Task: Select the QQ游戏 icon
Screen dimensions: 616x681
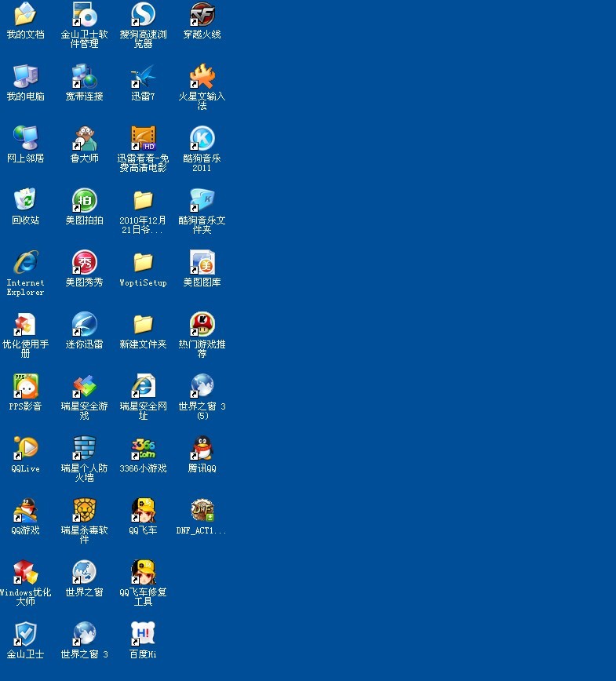Action: (x=25, y=510)
